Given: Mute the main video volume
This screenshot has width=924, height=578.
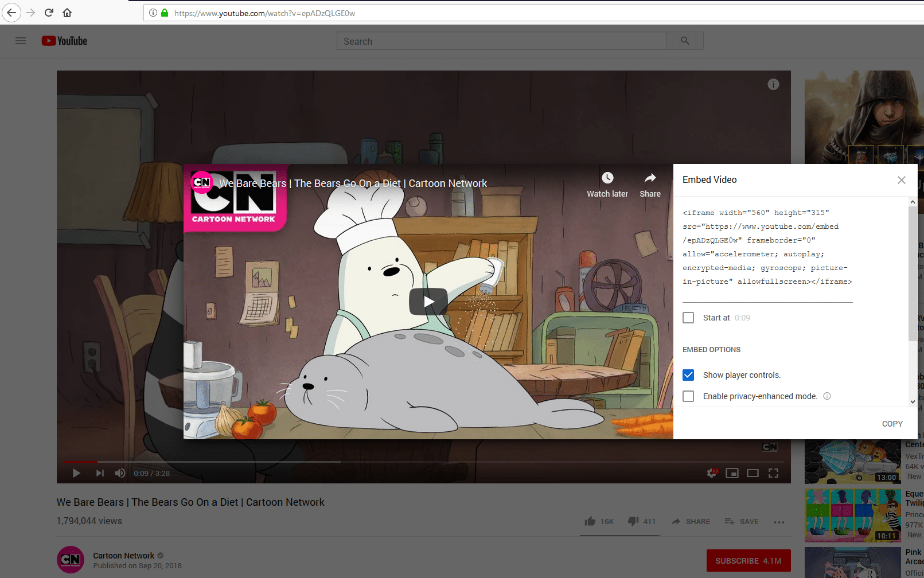Looking at the screenshot, I should pyautogui.click(x=120, y=473).
